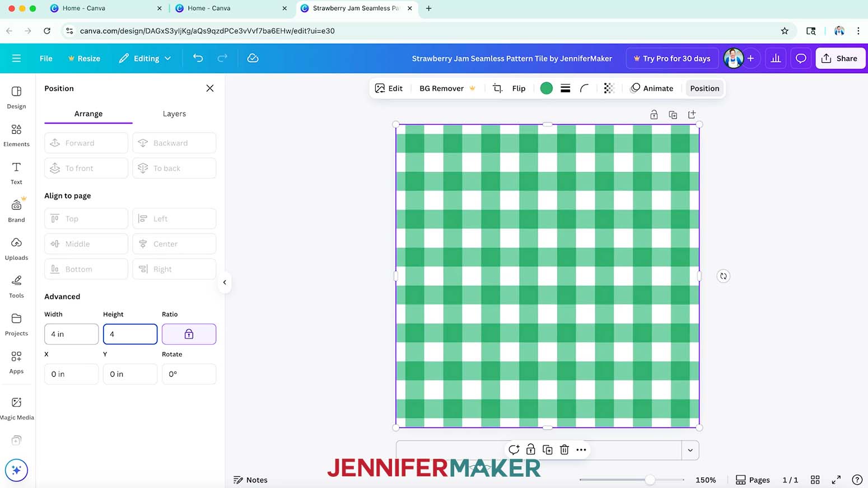Open the corner rounding option

585,88
